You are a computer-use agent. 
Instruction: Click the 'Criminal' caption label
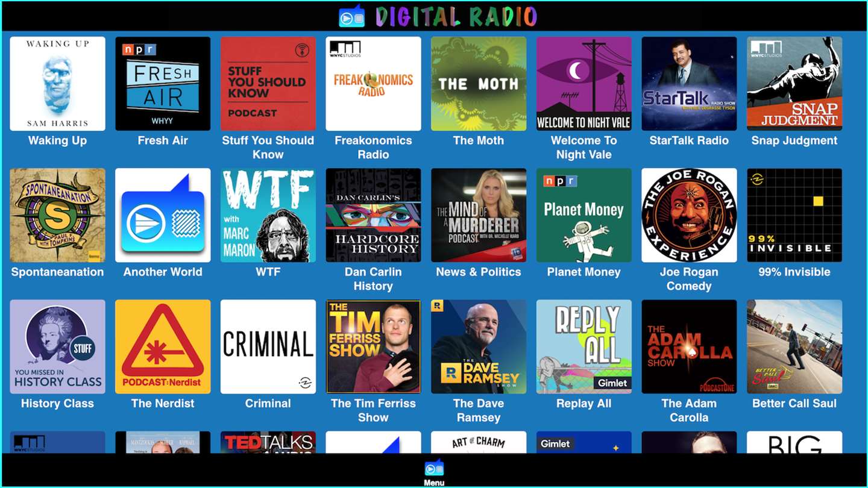268,403
